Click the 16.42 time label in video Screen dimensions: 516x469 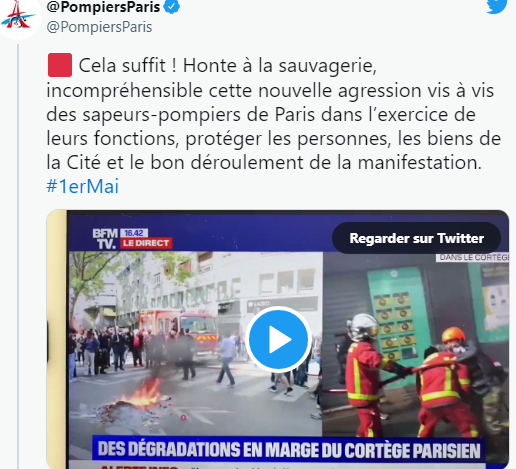(134, 233)
